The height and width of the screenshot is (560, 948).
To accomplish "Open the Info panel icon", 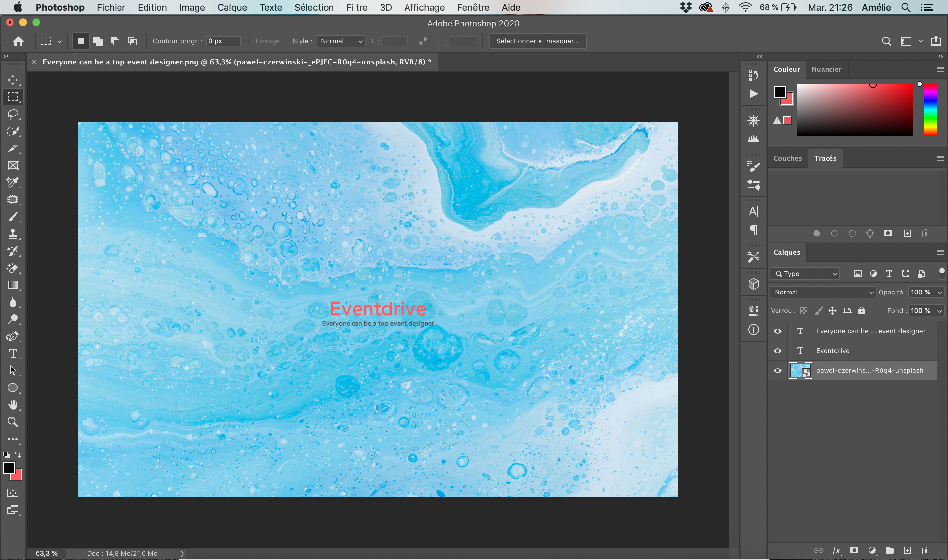I will click(753, 330).
